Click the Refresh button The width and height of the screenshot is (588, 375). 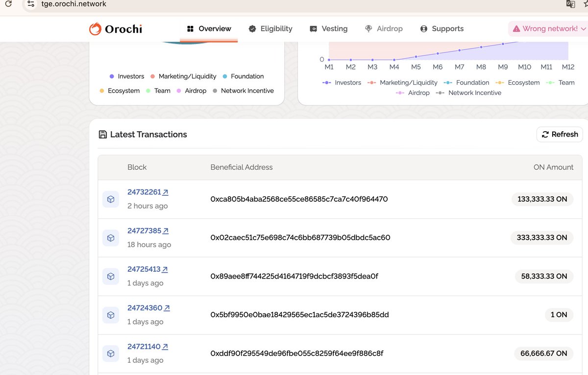click(560, 134)
